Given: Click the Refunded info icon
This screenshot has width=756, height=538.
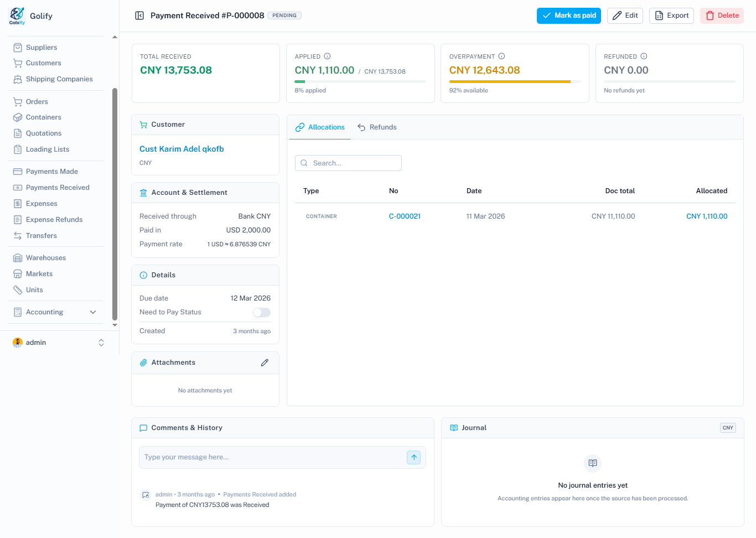Looking at the screenshot, I should point(644,56).
